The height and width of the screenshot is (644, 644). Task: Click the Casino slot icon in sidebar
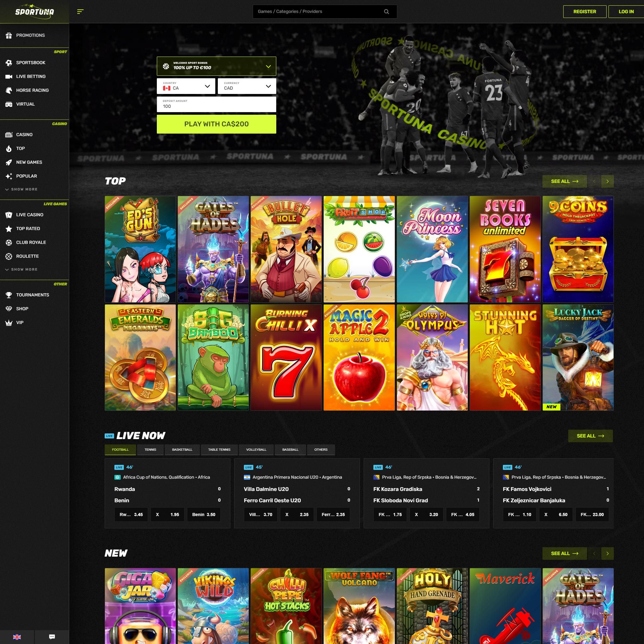9,135
